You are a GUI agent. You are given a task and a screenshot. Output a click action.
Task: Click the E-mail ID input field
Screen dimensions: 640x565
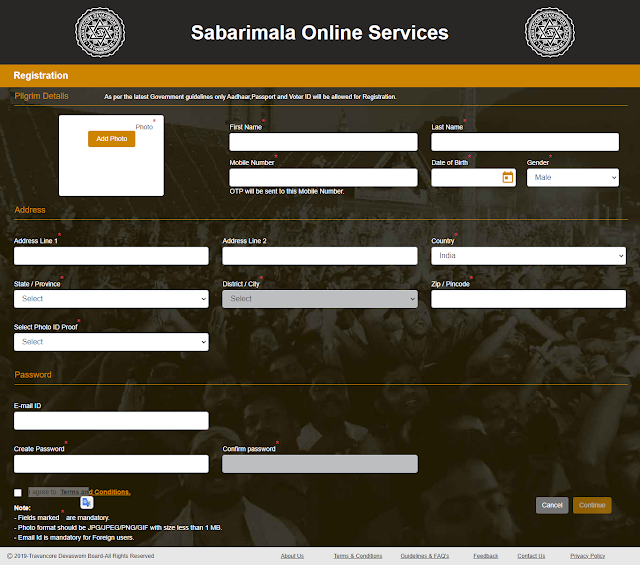tap(111, 421)
